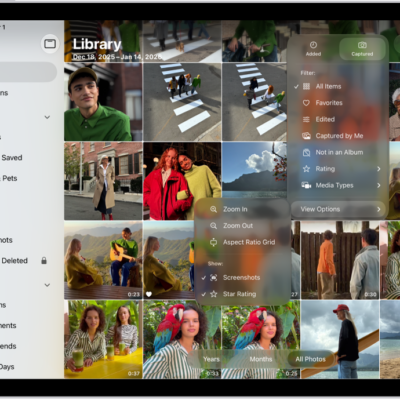Choose Not in an Album filter
This screenshot has height=400, width=400.
[x=337, y=152]
